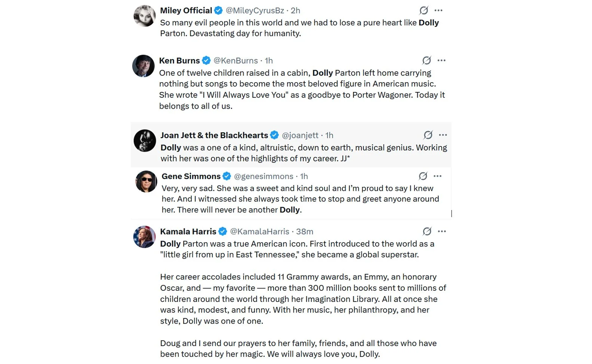Screen dimensions: 592x364
Task: Open more options on Miley Official tweet
Action: click(438, 10)
